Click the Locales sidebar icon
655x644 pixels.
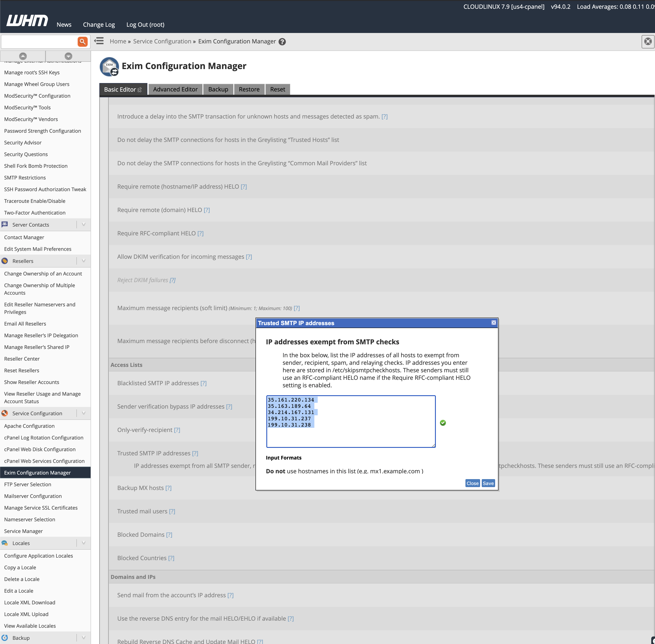point(5,543)
